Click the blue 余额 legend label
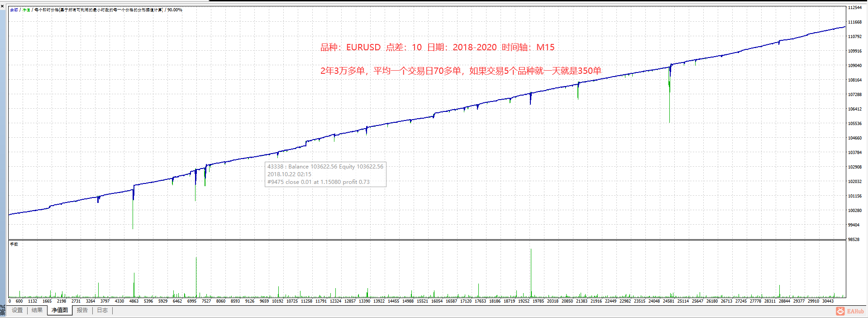 pos(14,10)
